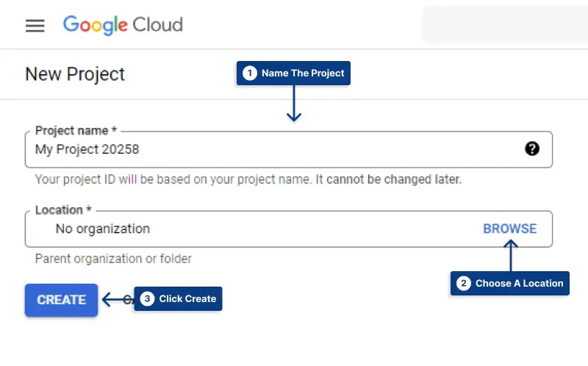
Task: Click the Click Create callout label
Action: pyautogui.click(x=178, y=299)
